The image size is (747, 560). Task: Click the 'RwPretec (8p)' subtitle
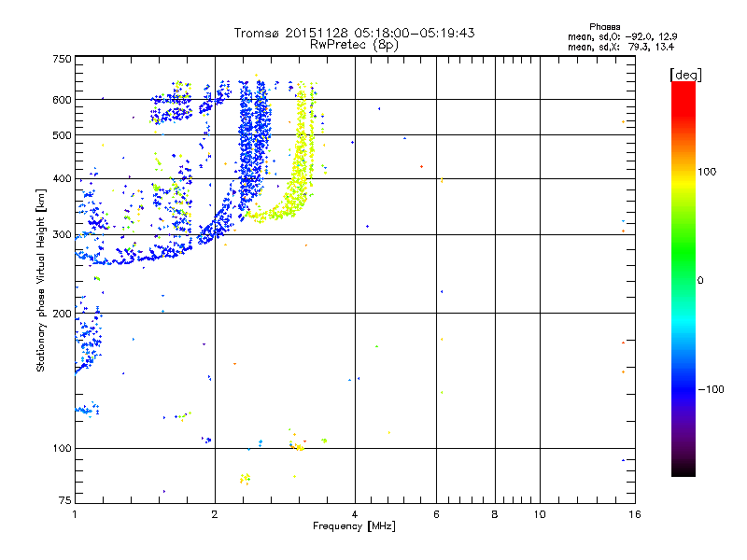354,45
